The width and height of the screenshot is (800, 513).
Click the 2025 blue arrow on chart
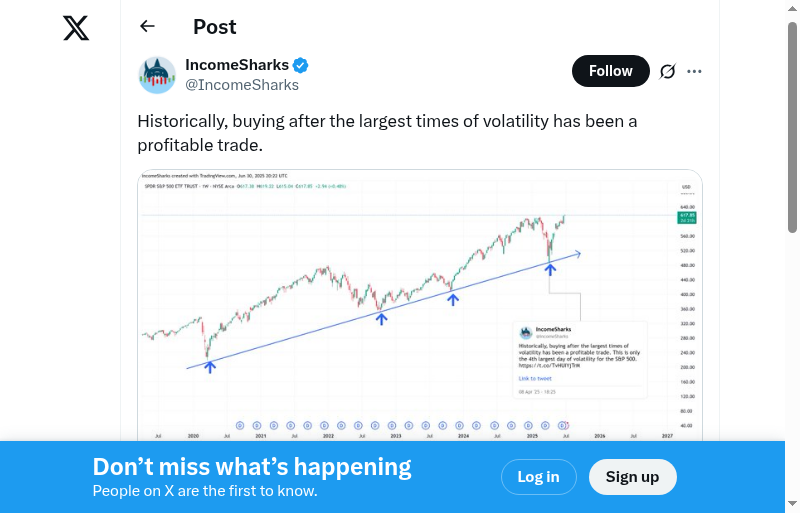coord(550,268)
